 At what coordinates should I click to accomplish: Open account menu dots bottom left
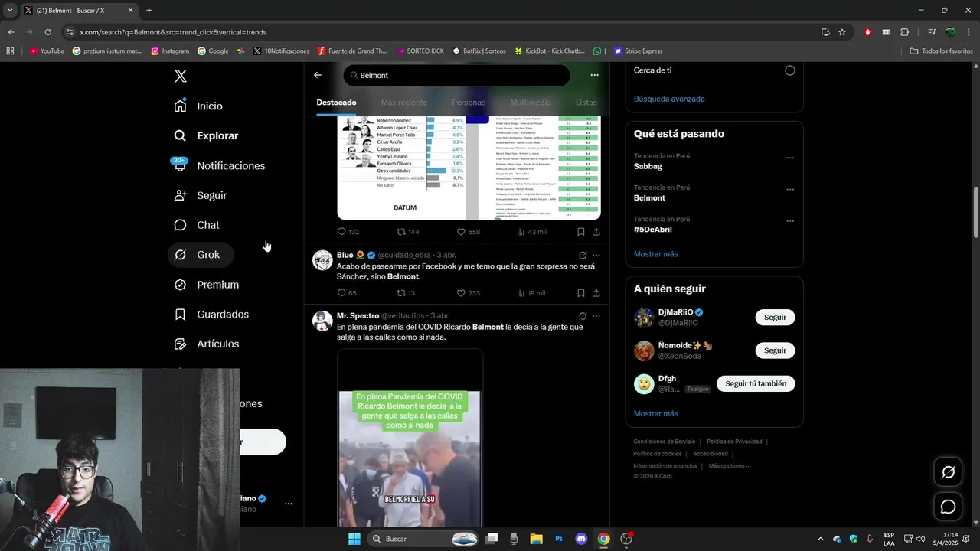point(289,504)
